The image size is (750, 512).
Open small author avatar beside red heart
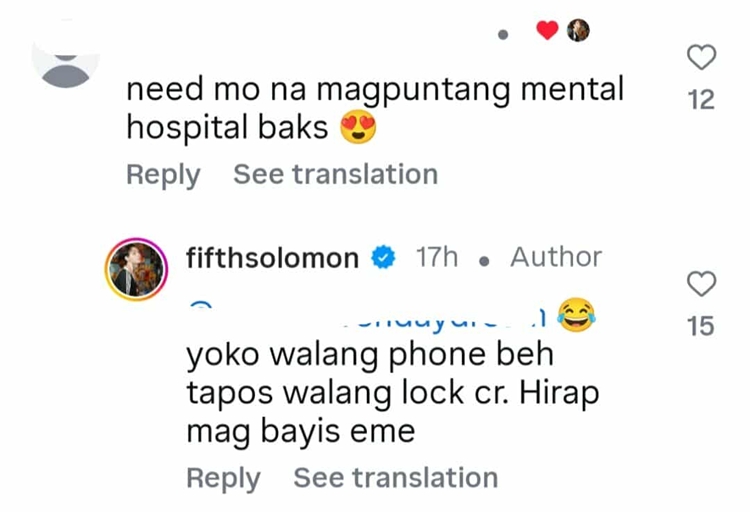(x=578, y=31)
